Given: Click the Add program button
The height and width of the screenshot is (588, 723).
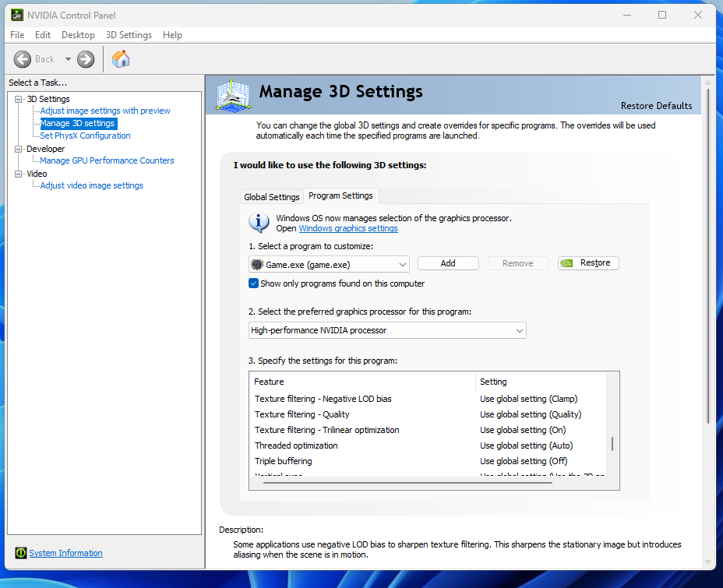Looking at the screenshot, I should pyautogui.click(x=448, y=263).
